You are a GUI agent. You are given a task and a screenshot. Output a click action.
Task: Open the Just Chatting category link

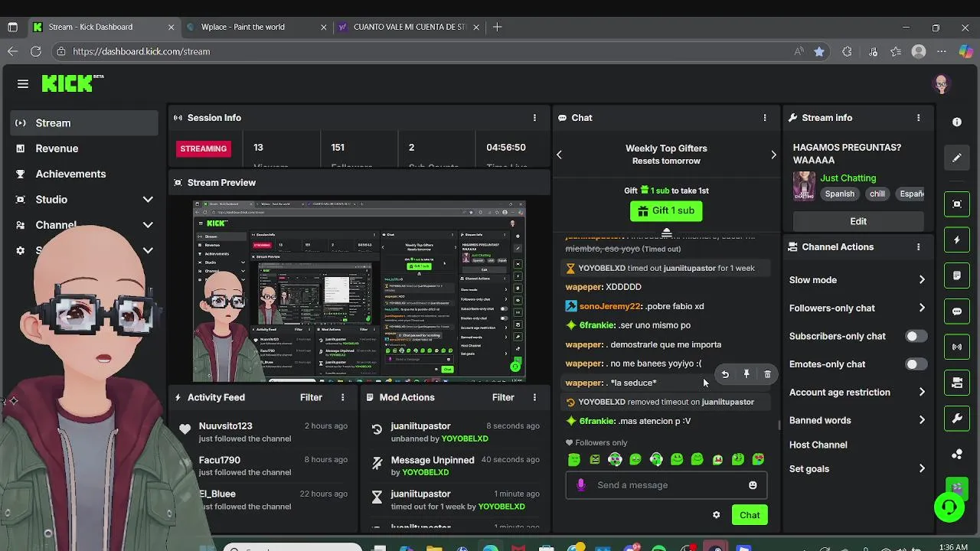pos(848,178)
